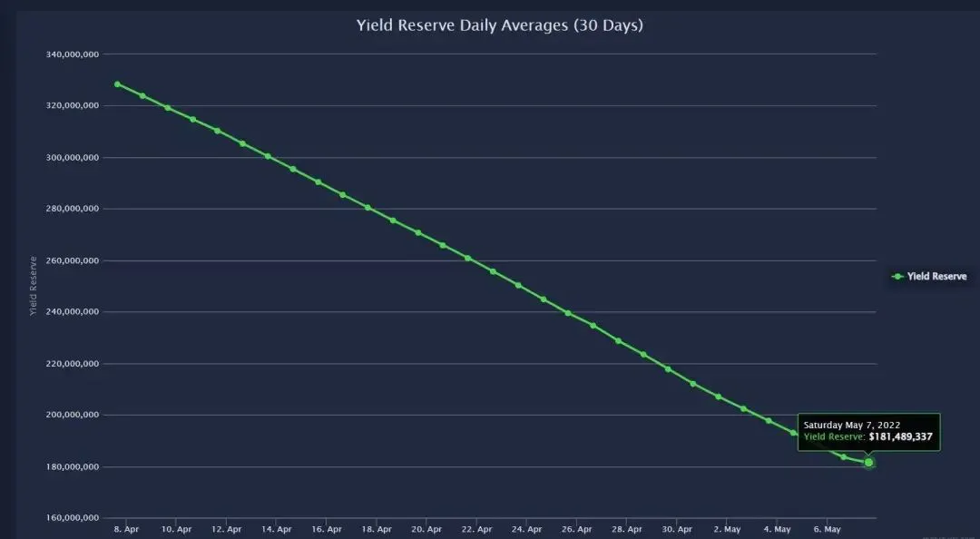This screenshot has width=980, height=539.
Task: Click the 20. Apr x-axis label
Action: click(x=426, y=530)
